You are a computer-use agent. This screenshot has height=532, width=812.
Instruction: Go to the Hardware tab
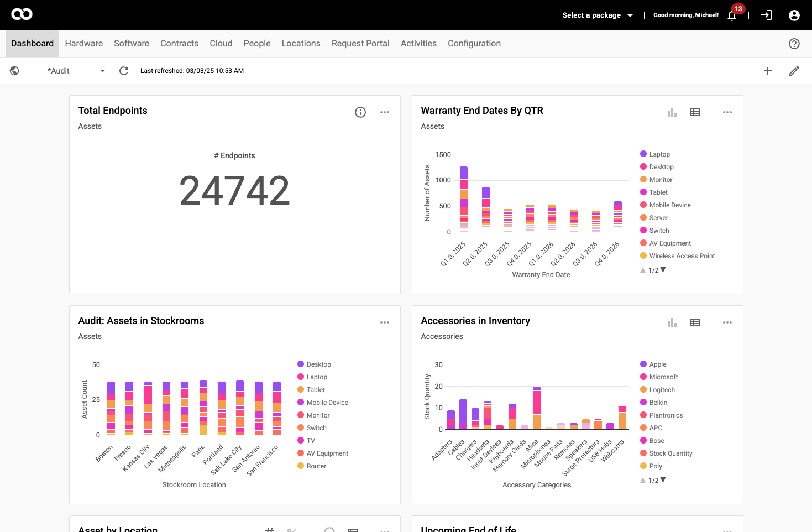click(x=84, y=44)
